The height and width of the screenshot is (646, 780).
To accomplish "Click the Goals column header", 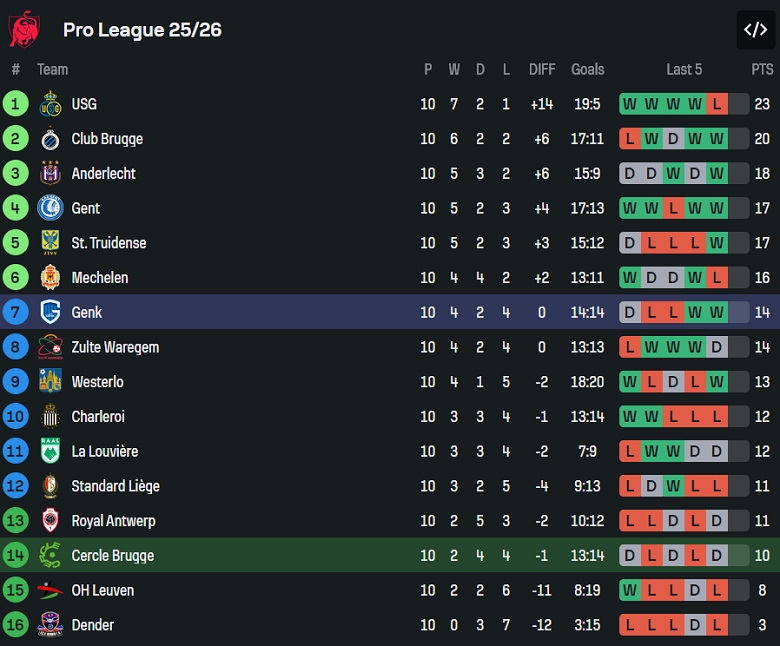I will (x=588, y=69).
